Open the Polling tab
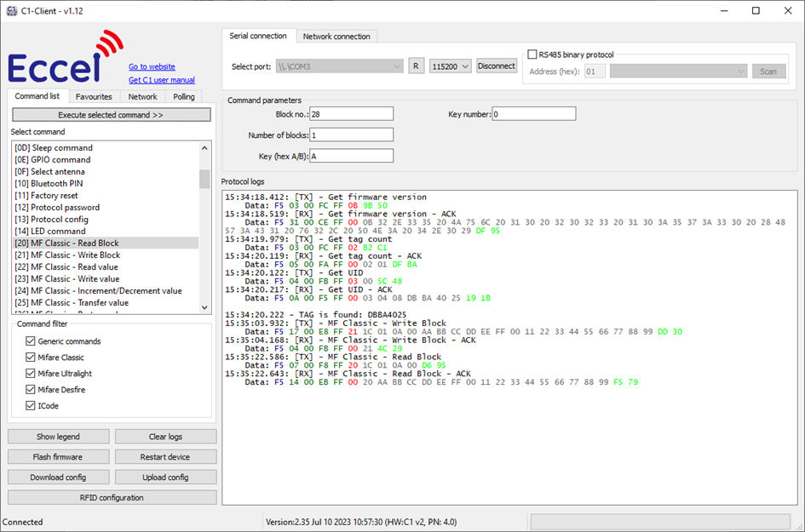805x532 pixels. coord(183,96)
